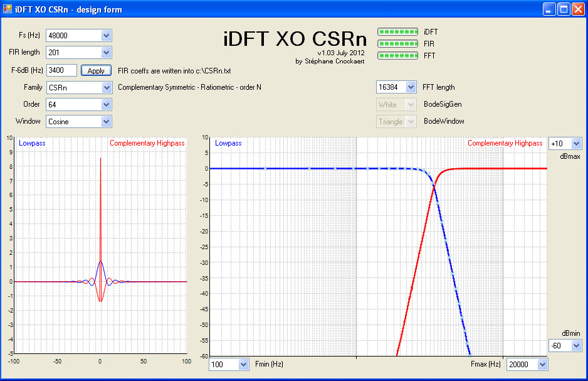Open the BodeWindow Triangle dropdown

[411, 122]
